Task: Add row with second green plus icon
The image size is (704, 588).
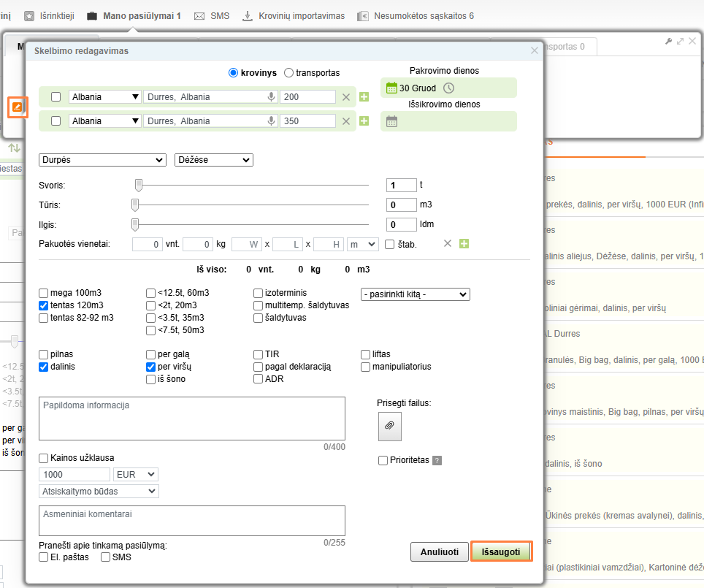Action: point(364,121)
